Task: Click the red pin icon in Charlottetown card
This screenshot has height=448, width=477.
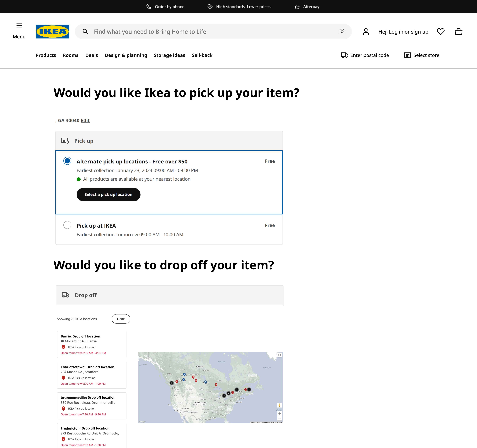Action: click(63, 378)
